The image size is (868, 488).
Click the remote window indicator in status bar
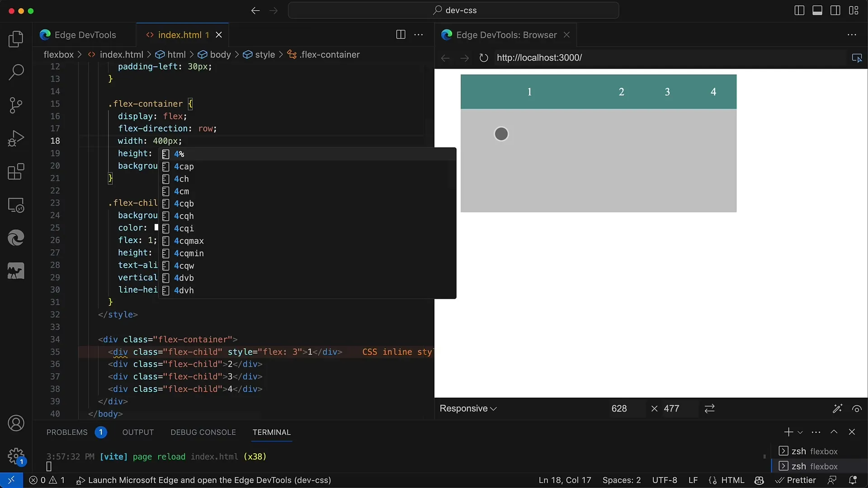click(11, 480)
